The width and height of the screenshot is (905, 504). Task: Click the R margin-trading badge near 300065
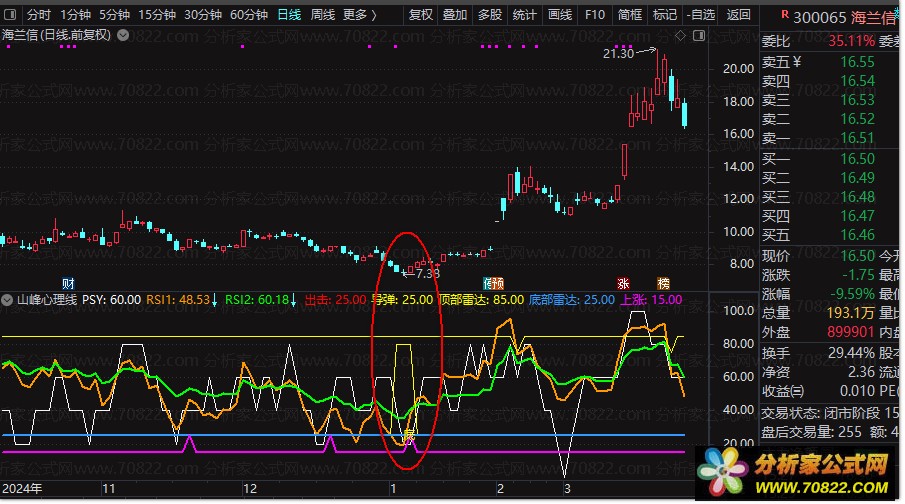(x=784, y=14)
